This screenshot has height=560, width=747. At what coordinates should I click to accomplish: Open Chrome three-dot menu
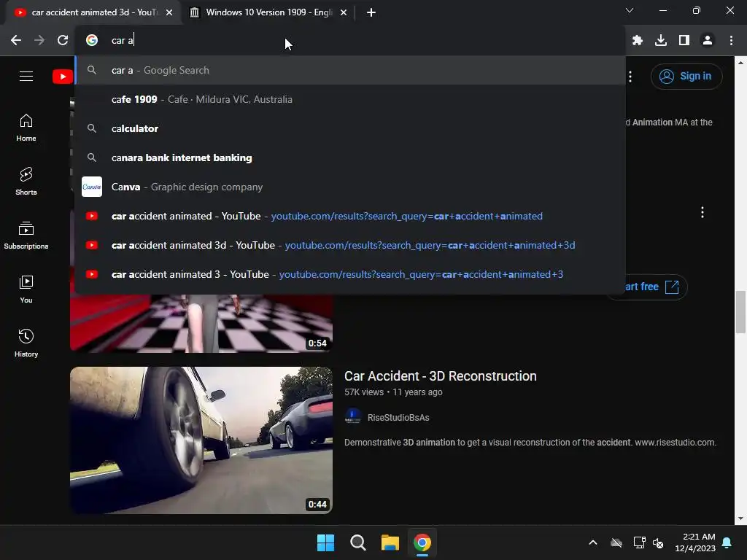click(x=731, y=41)
